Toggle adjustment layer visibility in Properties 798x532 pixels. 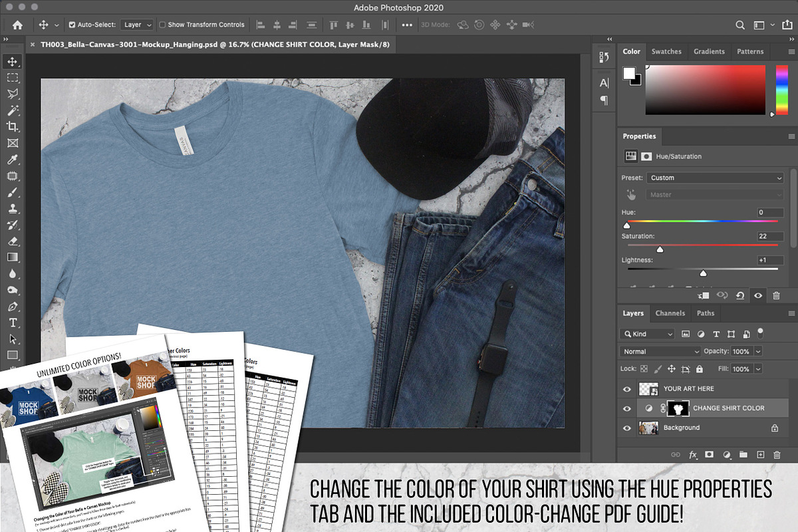click(x=757, y=295)
